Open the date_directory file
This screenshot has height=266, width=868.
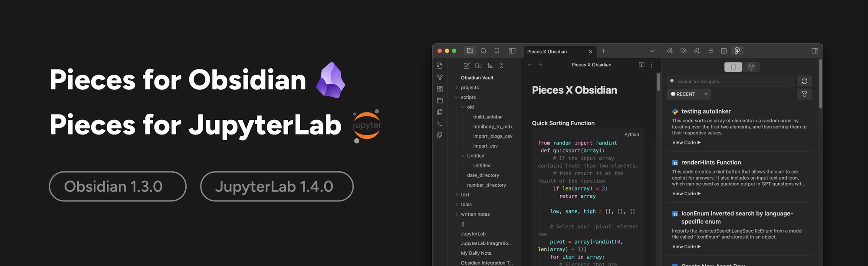[483, 175]
